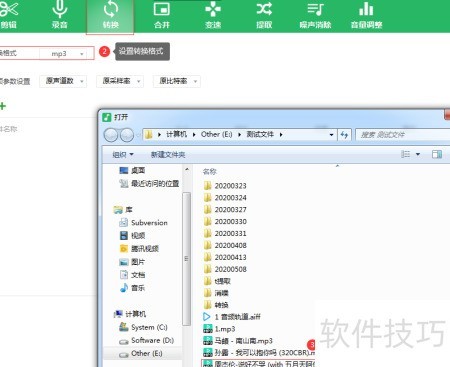Screen dimensions: 450x367
Task: Select folder 20200323
Action: tap(226, 186)
